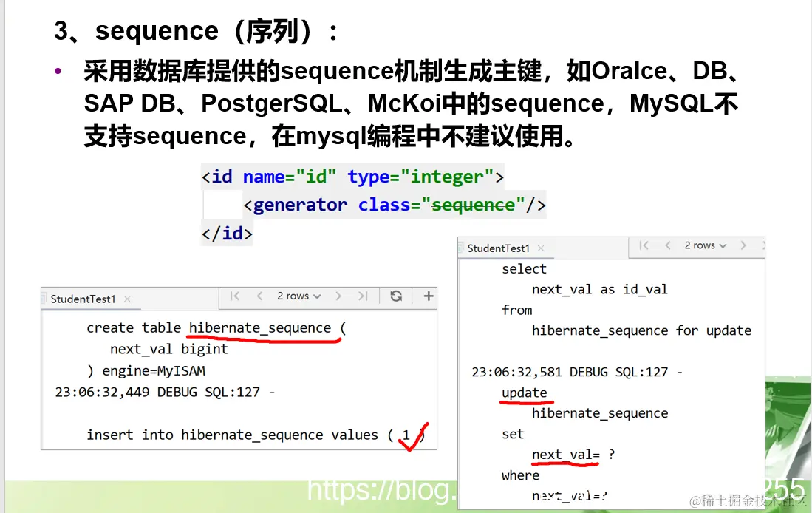Viewport: 812px width, 513px height.
Task: Go to next page in the select statement panel
Action: coord(743,245)
